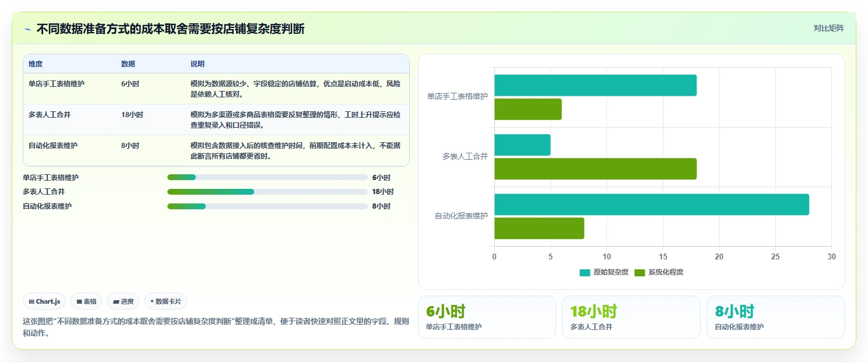The width and height of the screenshot is (868, 362).
Task: Click the description starting 模拟包含数据接入后
Action: [296, 150]
